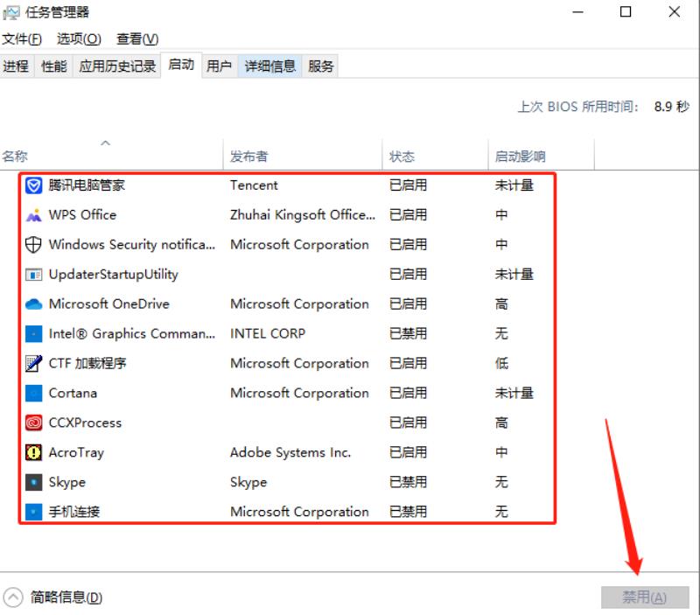Click the 手机连接 icon
This screenshot has width=700, height=615.
(x=33, y=512)
